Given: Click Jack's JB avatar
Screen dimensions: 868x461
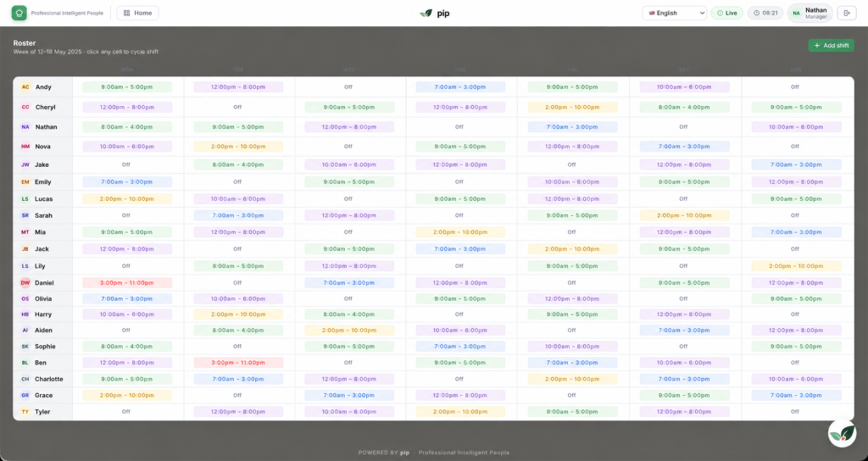Looking at the screenshot, I should click(x=25, y=249).
